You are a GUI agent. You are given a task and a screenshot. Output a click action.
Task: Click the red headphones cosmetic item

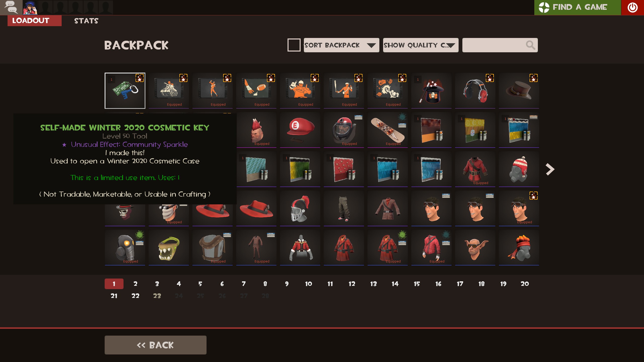coord(475,91)
